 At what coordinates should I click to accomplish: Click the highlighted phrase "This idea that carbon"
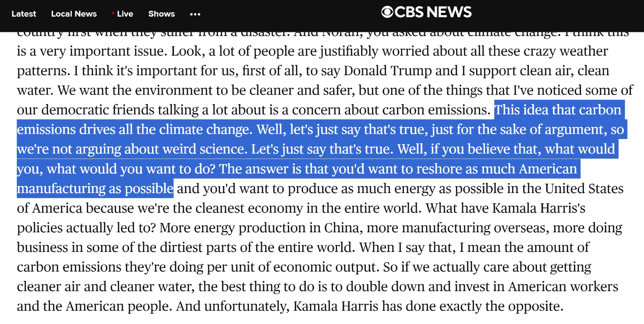558,110
